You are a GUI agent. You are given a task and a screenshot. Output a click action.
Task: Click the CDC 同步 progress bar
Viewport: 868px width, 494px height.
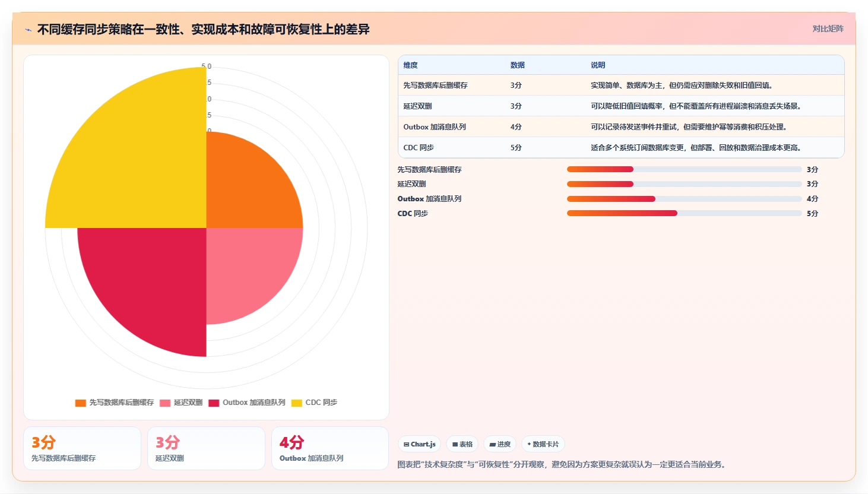coord(684,213)
